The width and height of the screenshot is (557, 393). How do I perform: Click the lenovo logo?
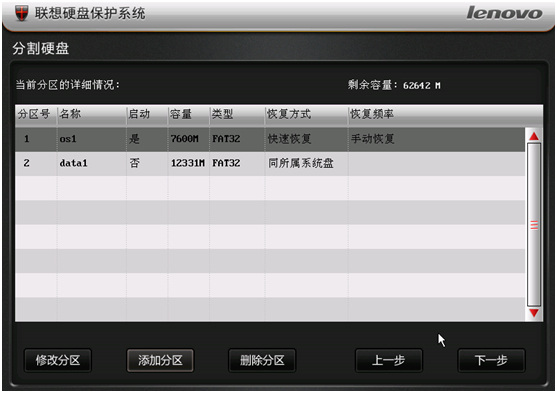tap(504, 13)
